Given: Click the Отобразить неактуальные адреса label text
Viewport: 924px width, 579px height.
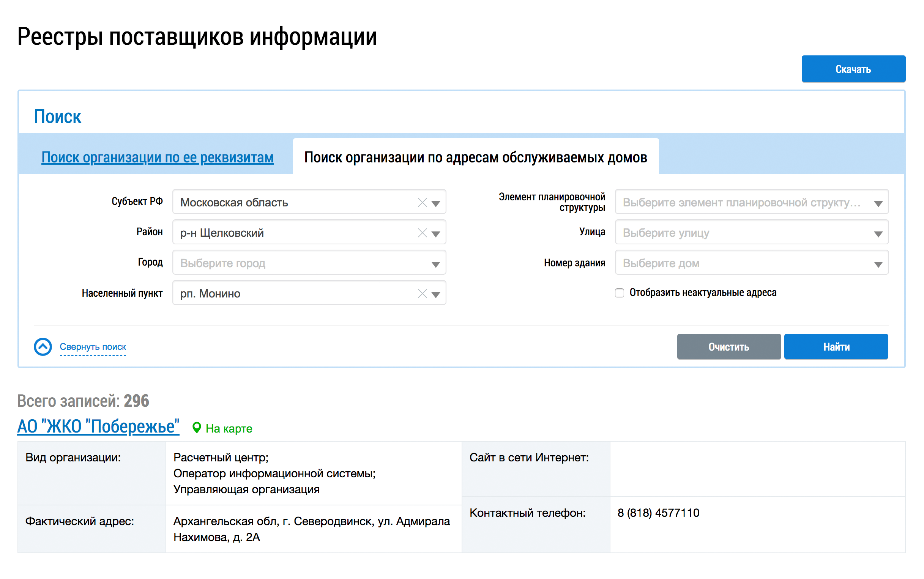Looking at the screenshot, I should coord(703,293).
